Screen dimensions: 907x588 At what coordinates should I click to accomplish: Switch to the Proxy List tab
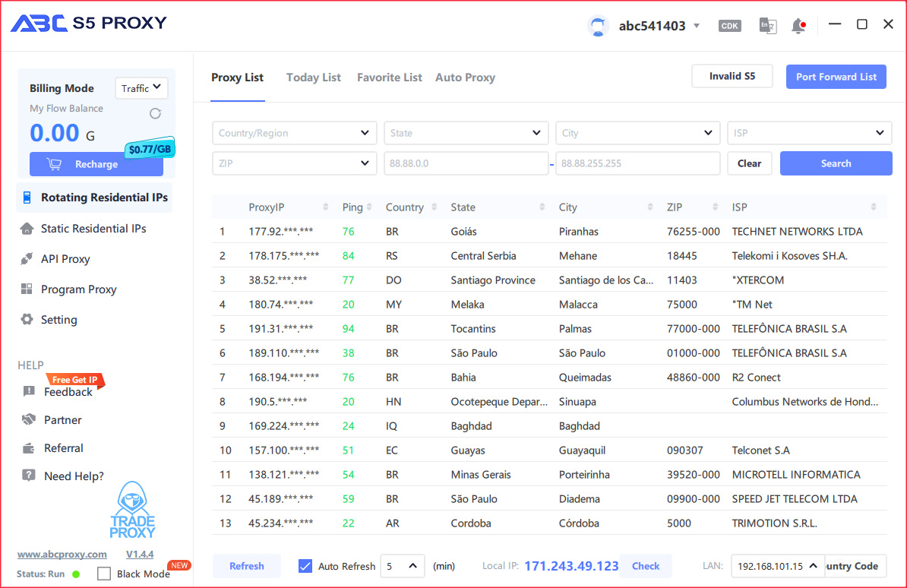237,77
